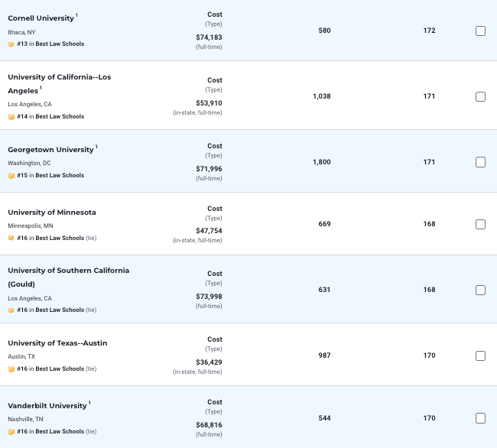Click ranking badge icon under Georgetown University
The image size is (497, 448).
click(x=11, y=176)
